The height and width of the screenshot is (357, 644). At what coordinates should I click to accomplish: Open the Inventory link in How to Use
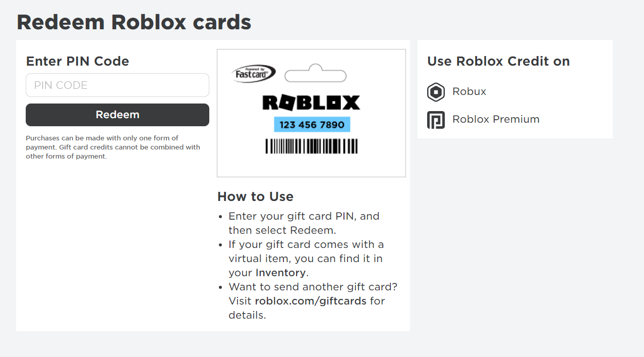pos(280,273)
